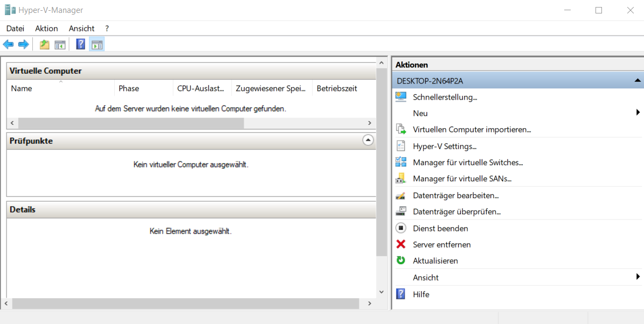644x324 pixels.
Task: Click the red X Server entfernen icon
Action: tap(400, 244)
